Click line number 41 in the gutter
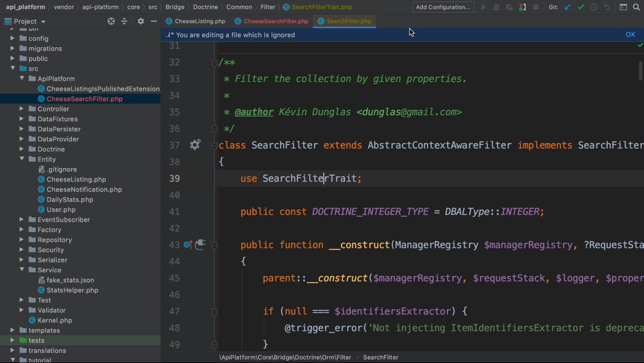Viewport: 644px width, 363px height. pyautogui.click(x=174, y=212)
